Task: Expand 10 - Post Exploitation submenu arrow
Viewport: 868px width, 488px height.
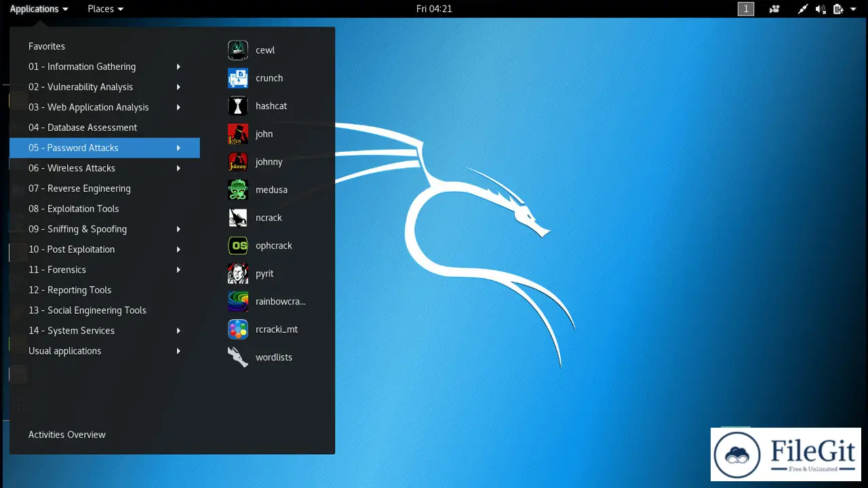Action: pos(178,249)
